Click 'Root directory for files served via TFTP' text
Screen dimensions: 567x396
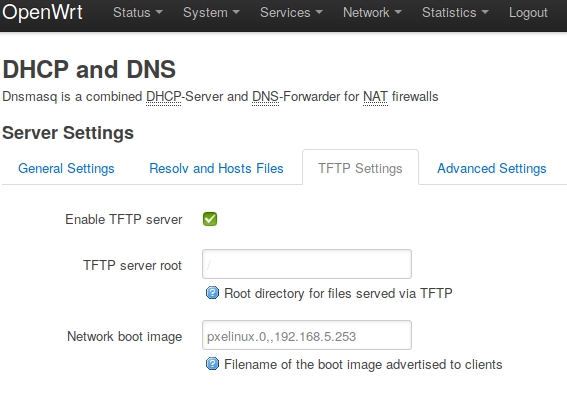(338, 293)
